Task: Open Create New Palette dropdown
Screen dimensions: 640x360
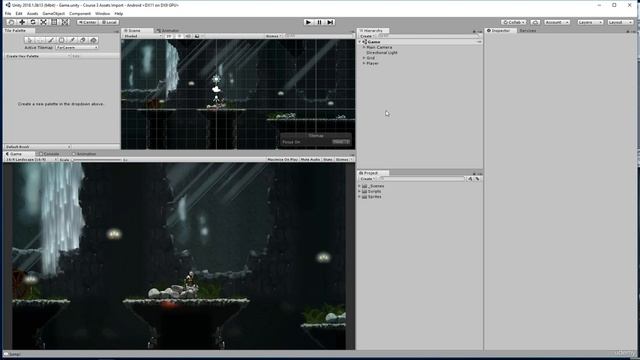Action: pyautogui.click(x=38, y=56)
